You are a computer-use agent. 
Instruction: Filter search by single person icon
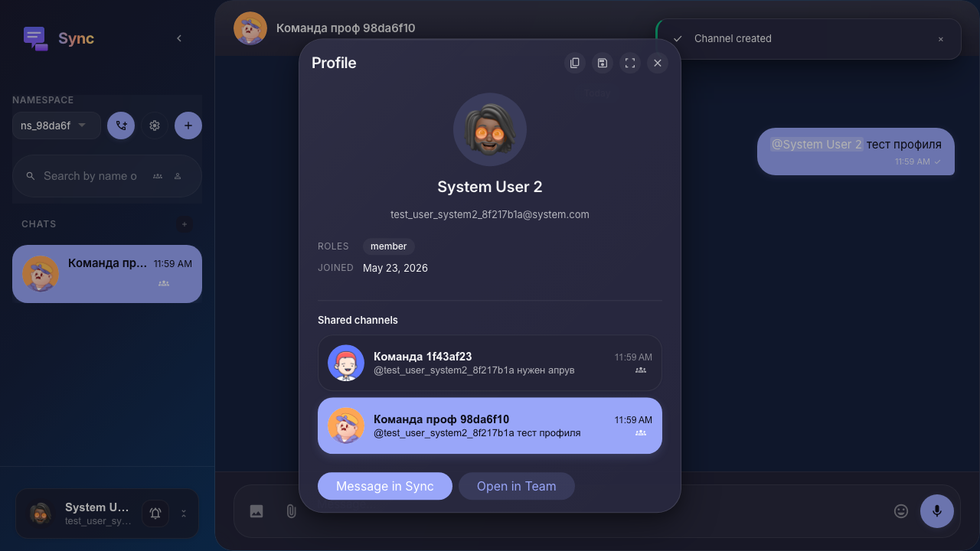178,176
